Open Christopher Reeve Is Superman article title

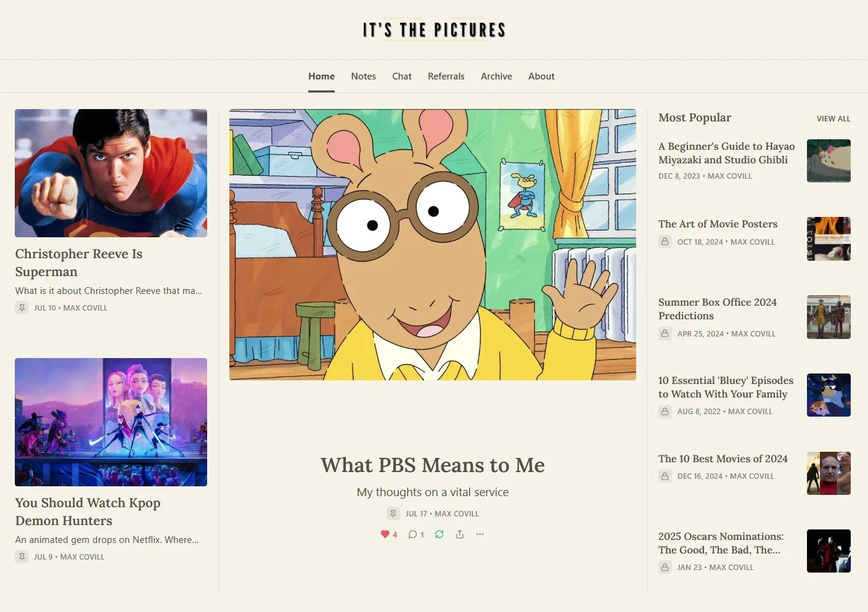coord(79,263)
